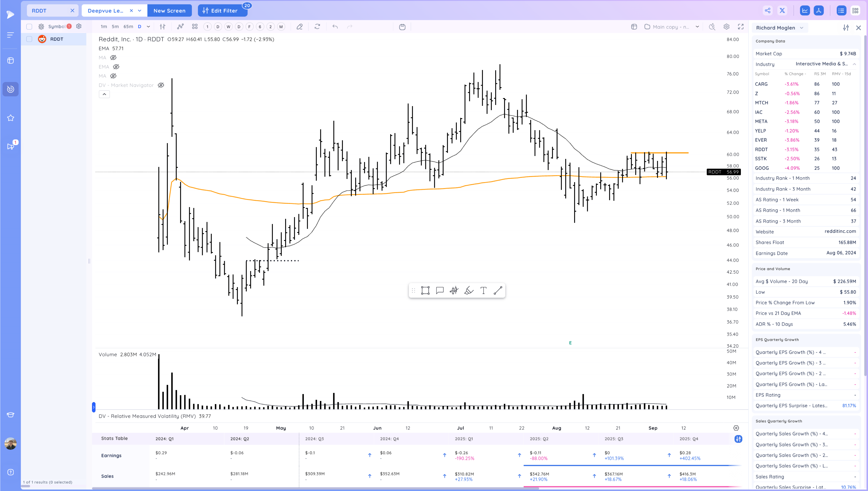The width and height of the screenshot is (868, 491).
Task: Show the hidden EMA indicator
Action: [116, 67]
